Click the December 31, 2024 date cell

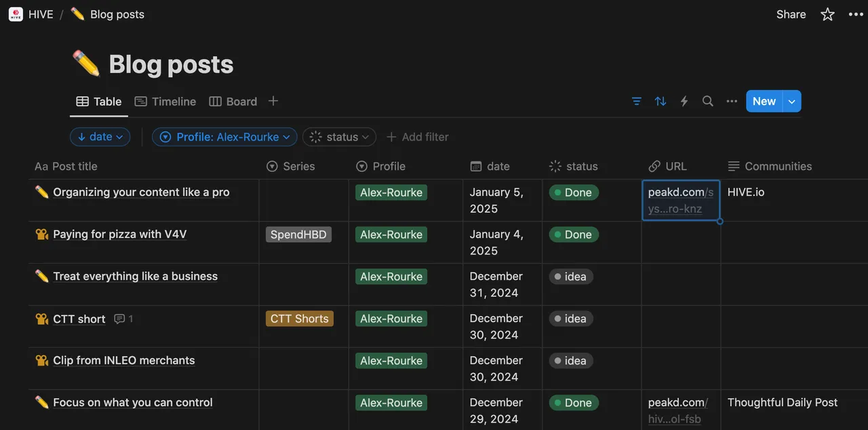(x=502, y=285)
